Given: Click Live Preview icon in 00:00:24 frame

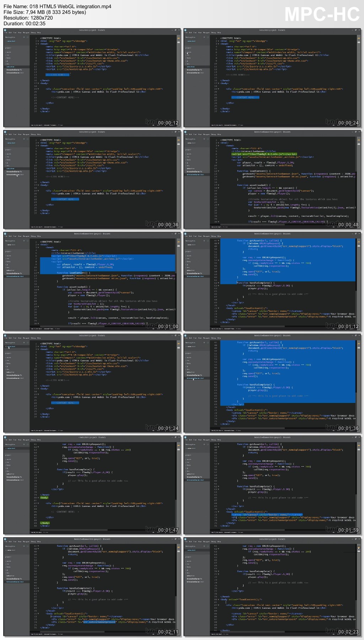Looking at the screenshot, I should click(x=359, y=37).
